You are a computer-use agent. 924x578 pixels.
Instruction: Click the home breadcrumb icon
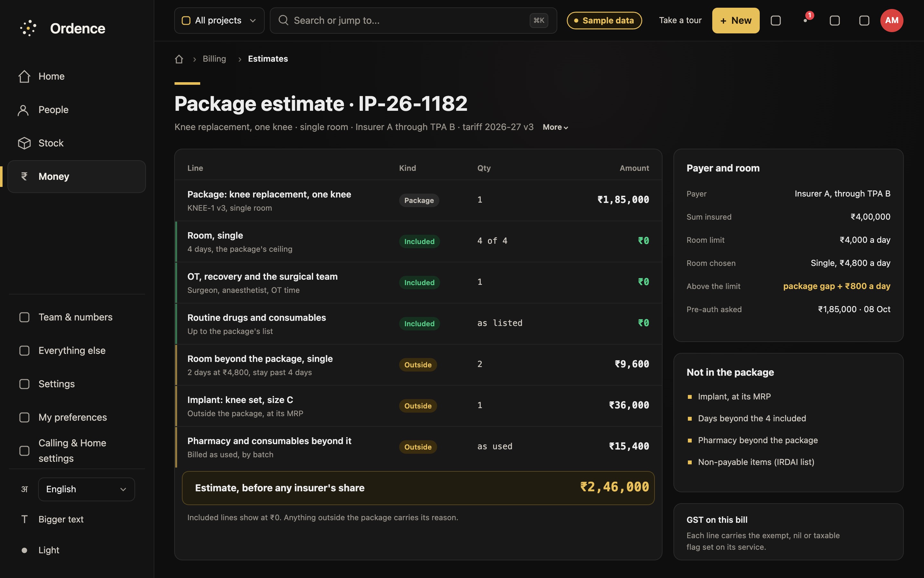[179, 59]
